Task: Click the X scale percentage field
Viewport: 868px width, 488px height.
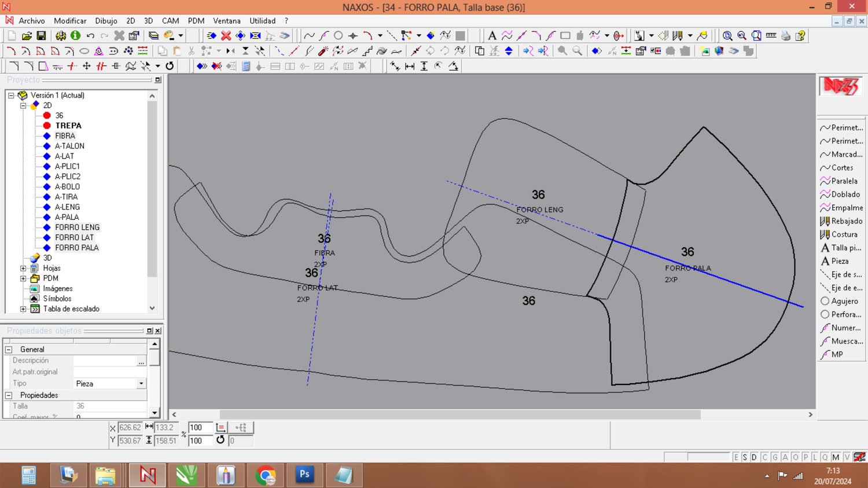Action: [x=200, y=428]
